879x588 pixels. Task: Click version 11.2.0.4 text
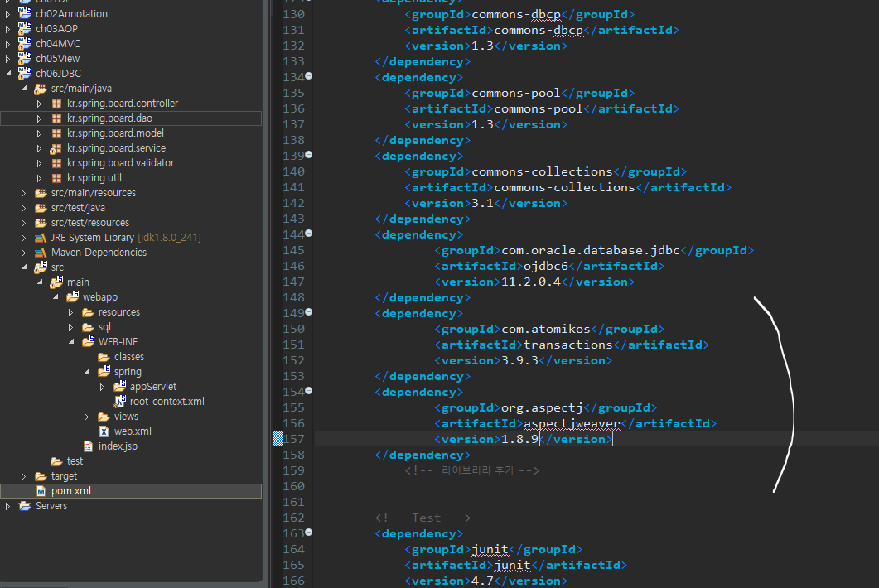[x=531, y=282]
